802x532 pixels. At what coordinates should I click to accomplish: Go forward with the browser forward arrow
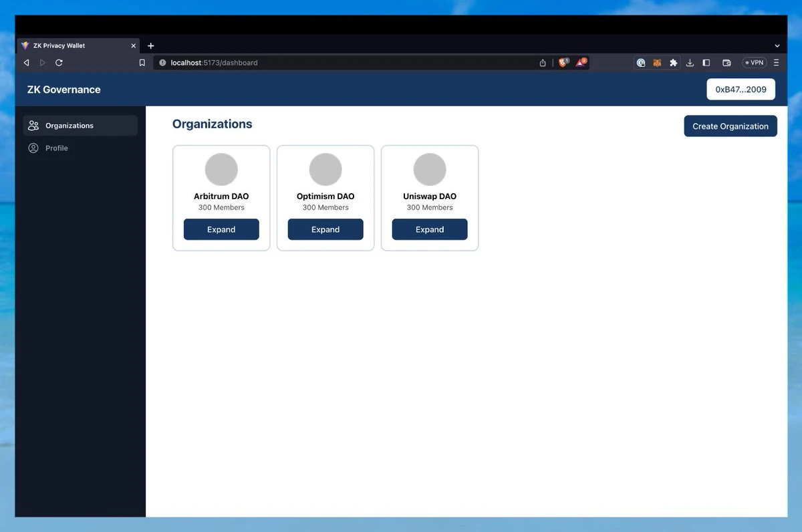pos(43,63)
